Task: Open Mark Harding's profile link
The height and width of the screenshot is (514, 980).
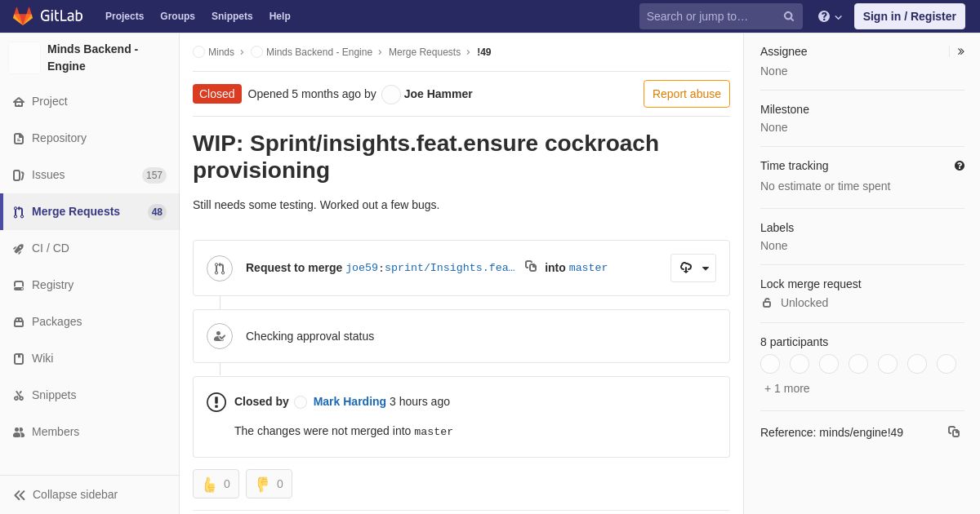Action: tap(350, 401)
